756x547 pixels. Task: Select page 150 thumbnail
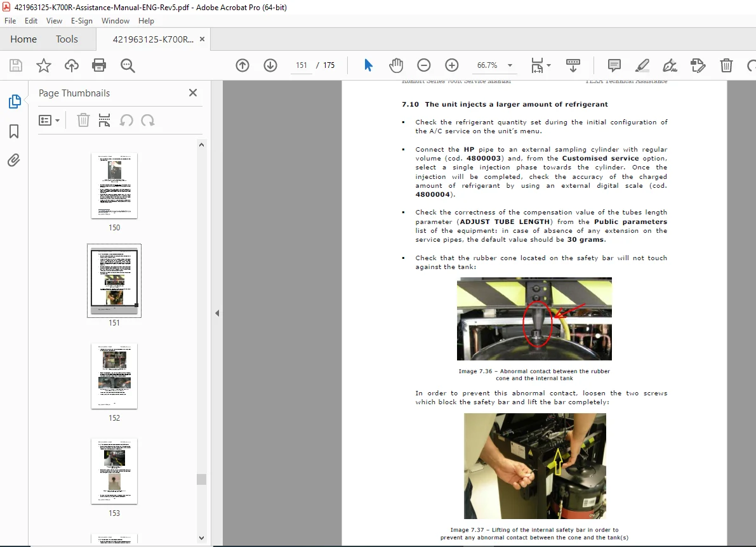[114, 185]
